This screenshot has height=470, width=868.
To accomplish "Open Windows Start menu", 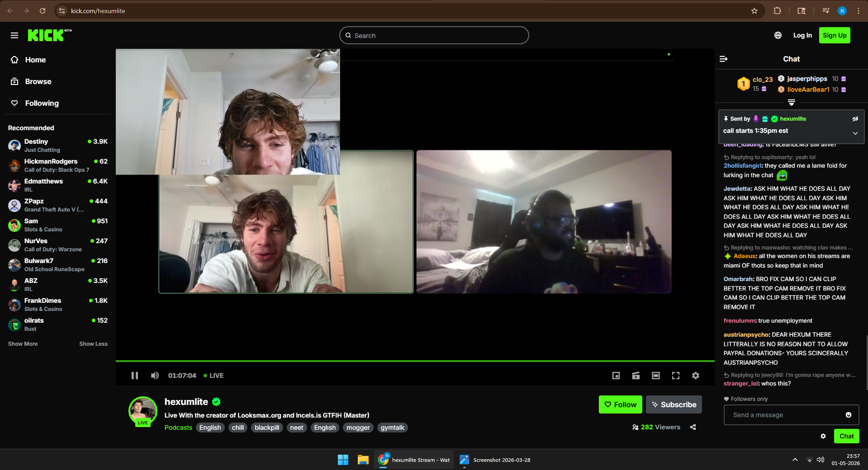I will (343, 460).
